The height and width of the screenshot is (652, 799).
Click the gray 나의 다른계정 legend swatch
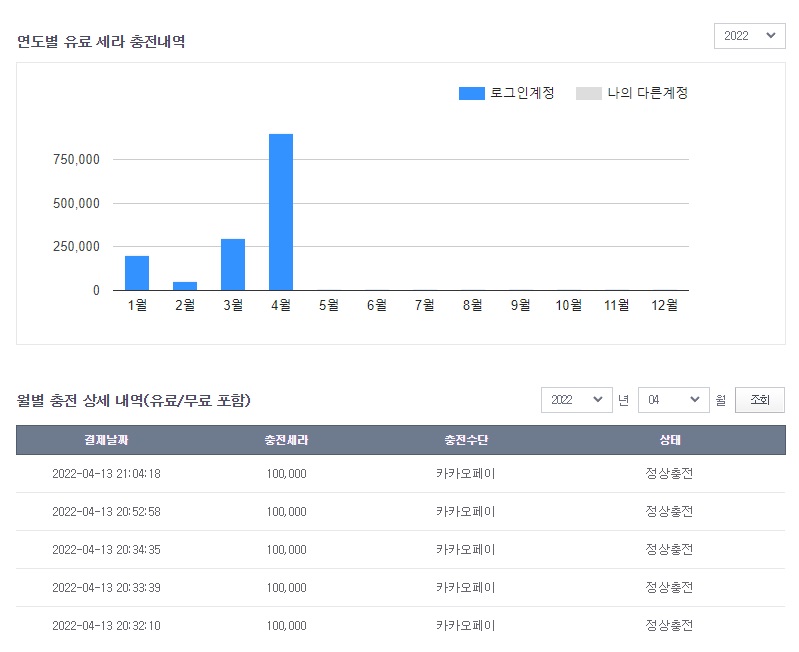(x=589, y=93)
